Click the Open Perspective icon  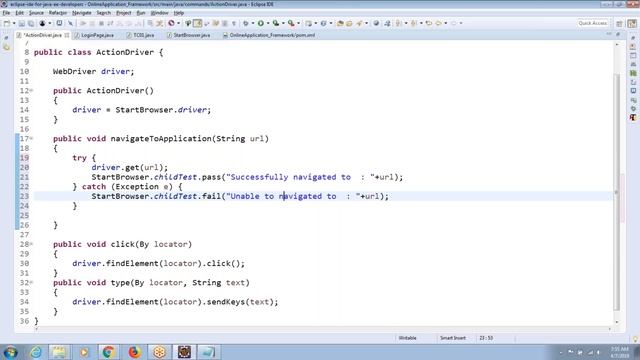[619, 24]
